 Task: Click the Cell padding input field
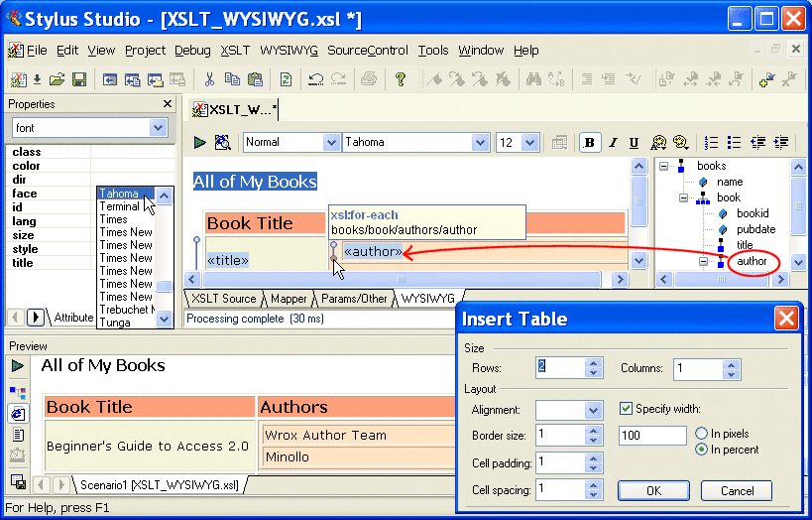coord(561,462)
